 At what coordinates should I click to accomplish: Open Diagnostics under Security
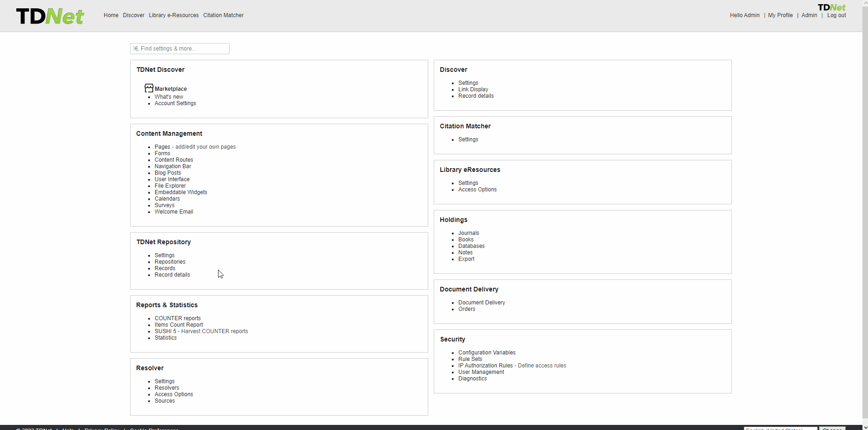click(473, 379)
